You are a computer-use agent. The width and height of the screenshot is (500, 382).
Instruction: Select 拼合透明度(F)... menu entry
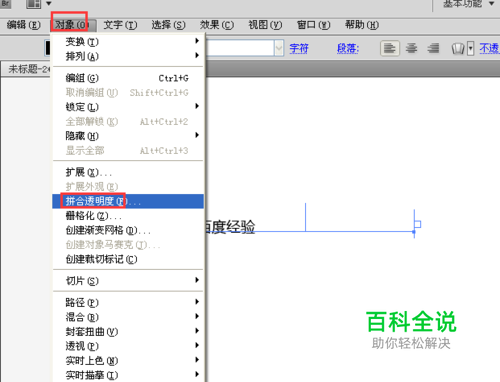(128, 201)
